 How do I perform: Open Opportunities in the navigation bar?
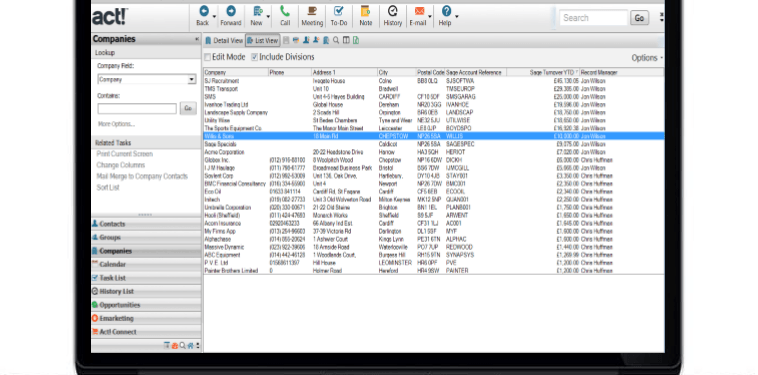pos(146,305)
